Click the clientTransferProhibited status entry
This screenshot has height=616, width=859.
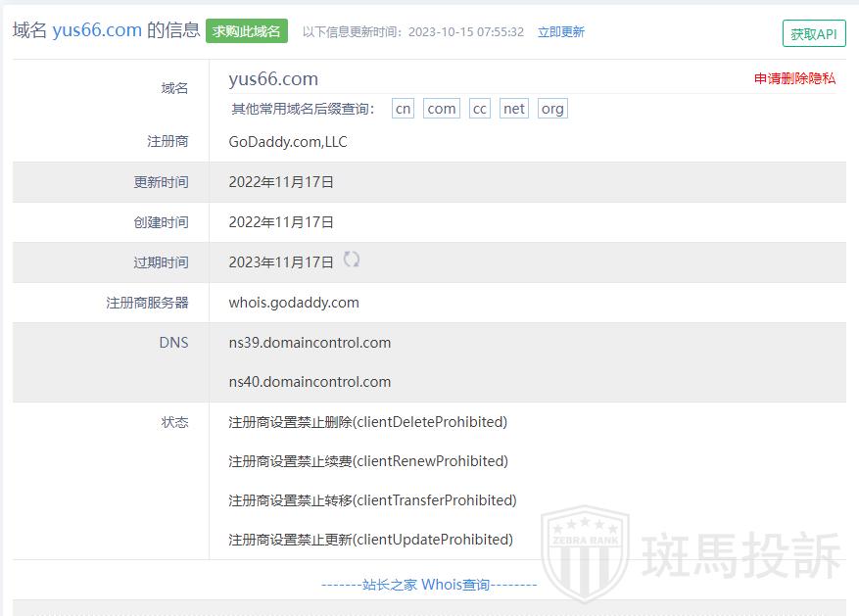pos(372,500)
